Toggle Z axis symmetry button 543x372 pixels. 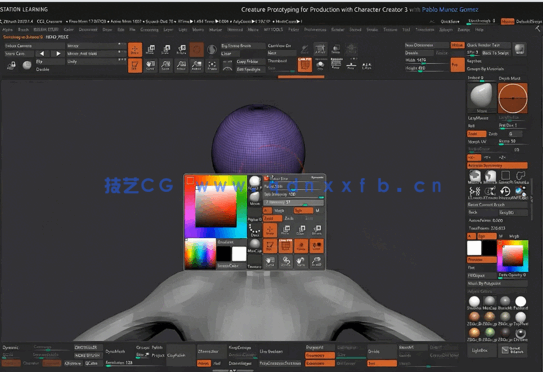click(502, 158)
